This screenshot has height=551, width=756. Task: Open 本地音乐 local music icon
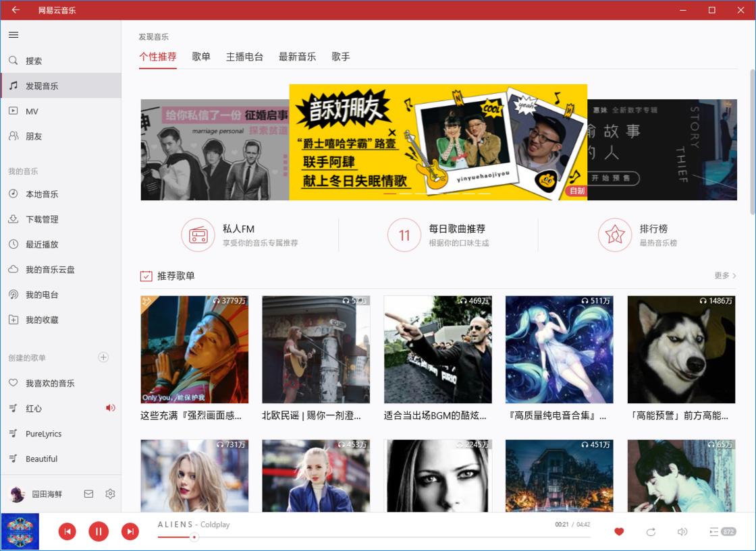[13, 194]
